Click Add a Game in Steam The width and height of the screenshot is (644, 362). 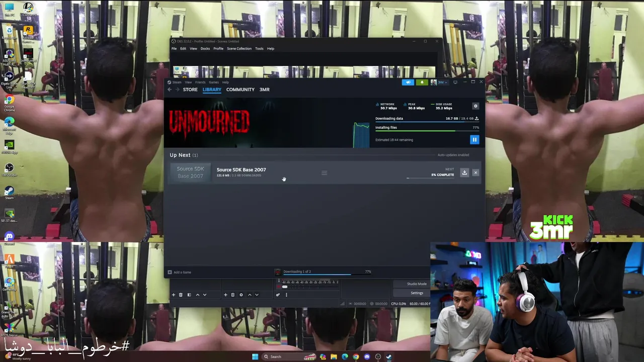click(180, 272)
